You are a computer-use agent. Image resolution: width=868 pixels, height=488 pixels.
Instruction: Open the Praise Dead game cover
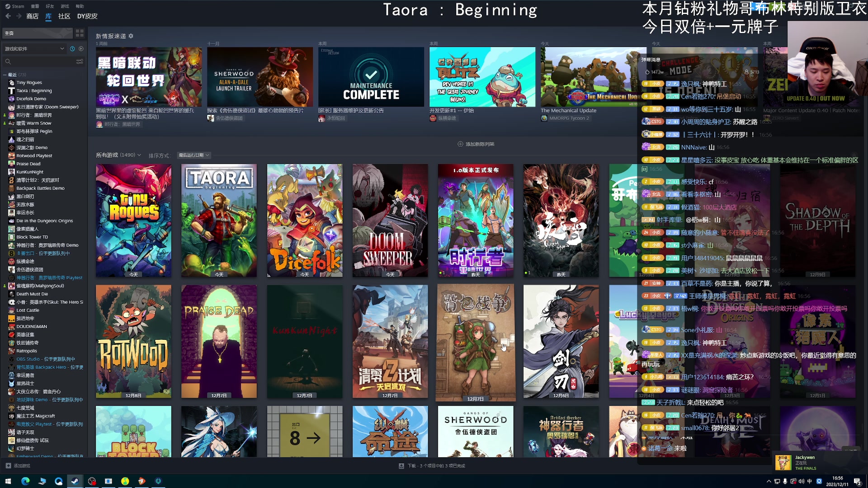pos(219,342)
